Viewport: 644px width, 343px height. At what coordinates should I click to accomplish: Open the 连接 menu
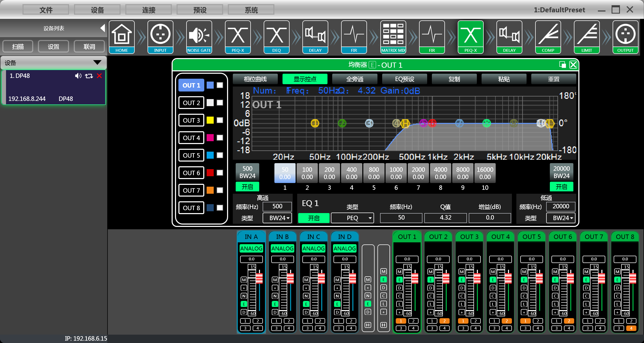tap(149, 10)
